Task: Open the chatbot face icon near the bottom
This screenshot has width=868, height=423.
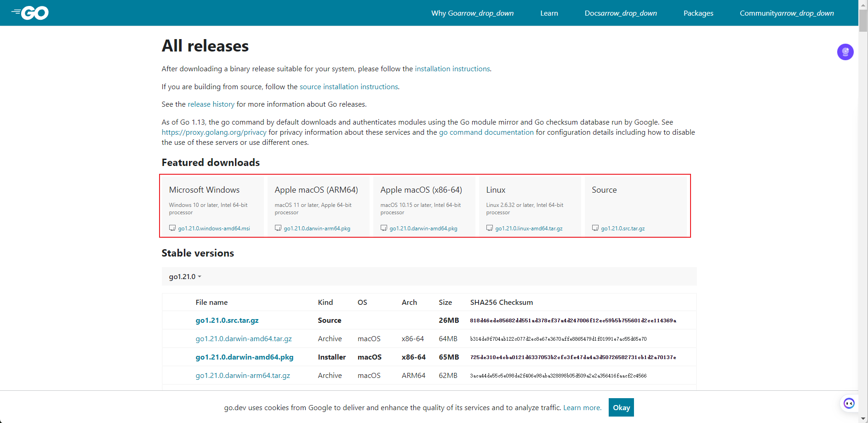Action: coord(849,404)
